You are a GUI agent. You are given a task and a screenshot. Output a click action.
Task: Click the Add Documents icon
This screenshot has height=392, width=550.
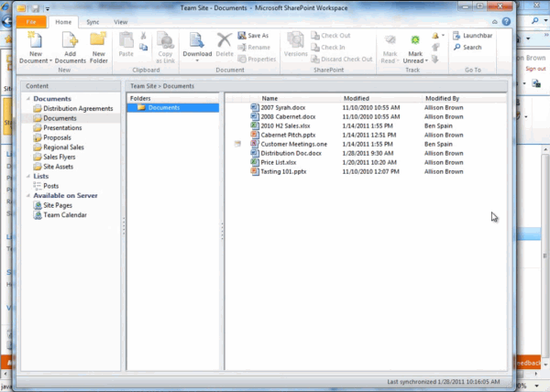70,40
